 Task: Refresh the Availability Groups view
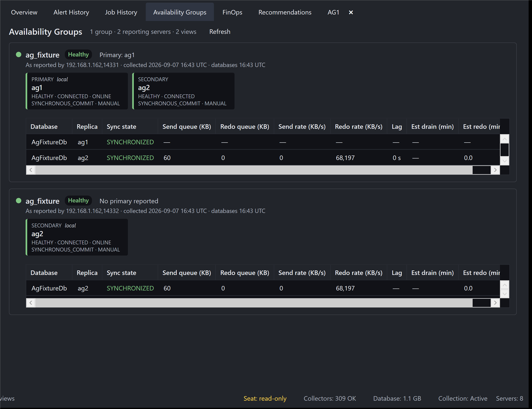(x=220, y=32)
